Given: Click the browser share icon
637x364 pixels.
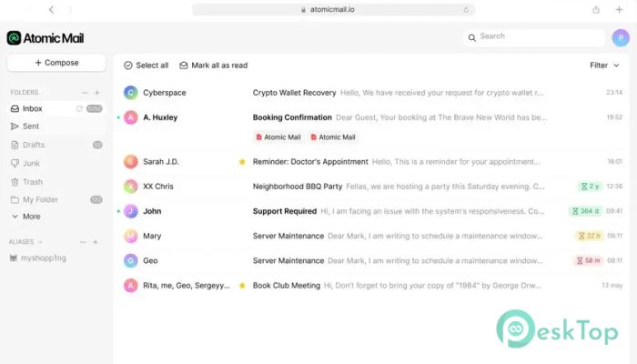Looking at the screenshot, I should [596, 10].
